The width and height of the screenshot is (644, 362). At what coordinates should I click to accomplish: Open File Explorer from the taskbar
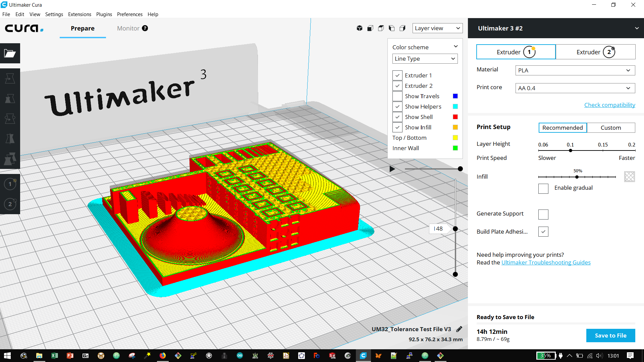click(39, 356)
